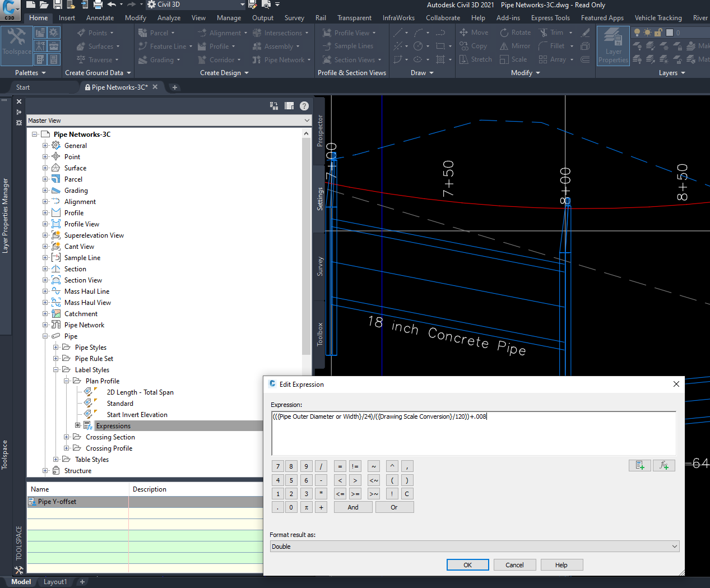Click the And operator button in the dialog
The height and width of the screenshot is (588, 710).
352,507
